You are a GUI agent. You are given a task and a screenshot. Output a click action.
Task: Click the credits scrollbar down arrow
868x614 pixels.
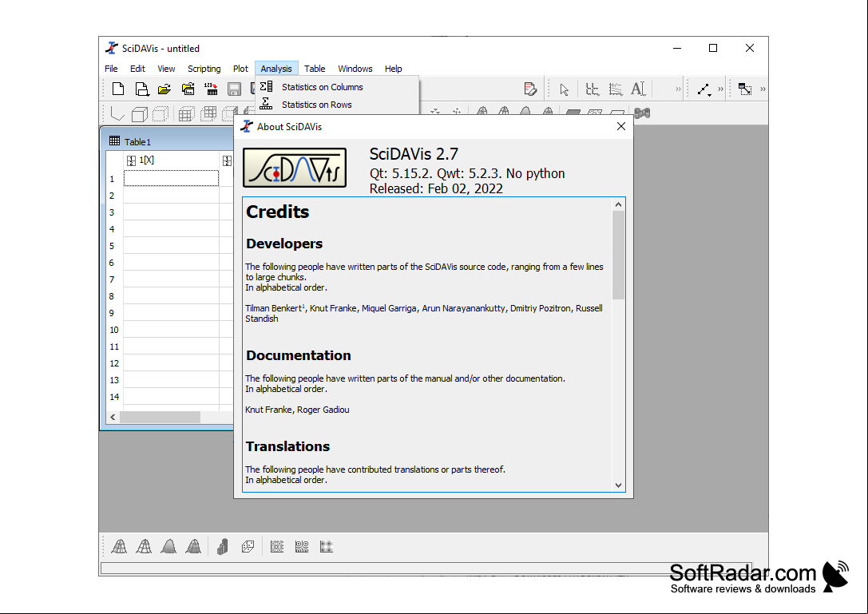618,485
